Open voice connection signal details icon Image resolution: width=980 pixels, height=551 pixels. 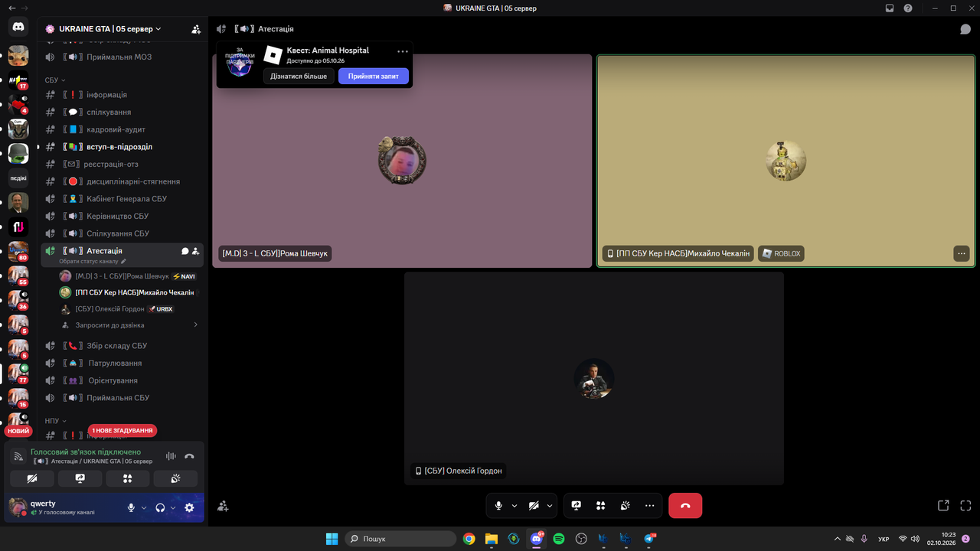tap(18, 456)
